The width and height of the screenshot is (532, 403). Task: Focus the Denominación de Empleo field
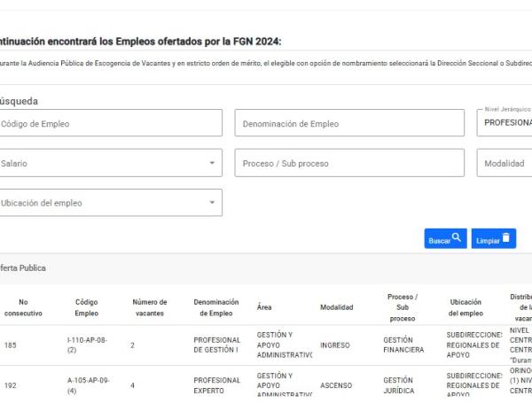[349, 123]
